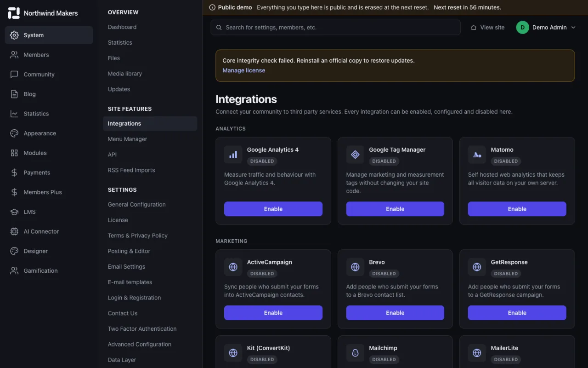The height and width of the screenshot is (368, 588).
Task: Click the green D avatar
Action: tap(522, 28)
